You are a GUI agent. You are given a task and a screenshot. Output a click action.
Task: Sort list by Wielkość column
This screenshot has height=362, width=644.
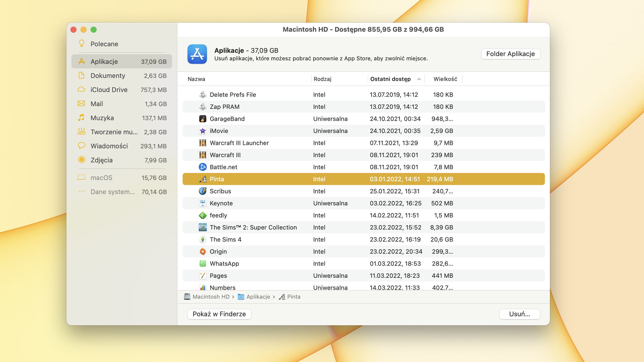point(445,79)
